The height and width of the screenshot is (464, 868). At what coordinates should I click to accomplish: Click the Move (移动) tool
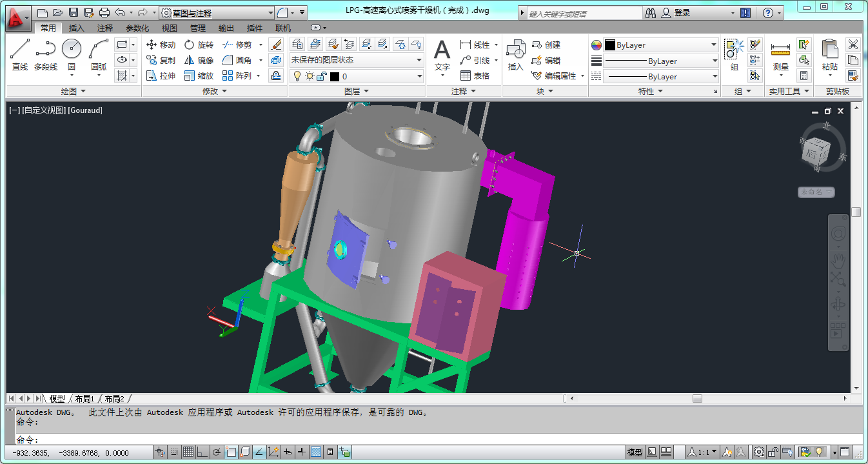coord(161,45)
